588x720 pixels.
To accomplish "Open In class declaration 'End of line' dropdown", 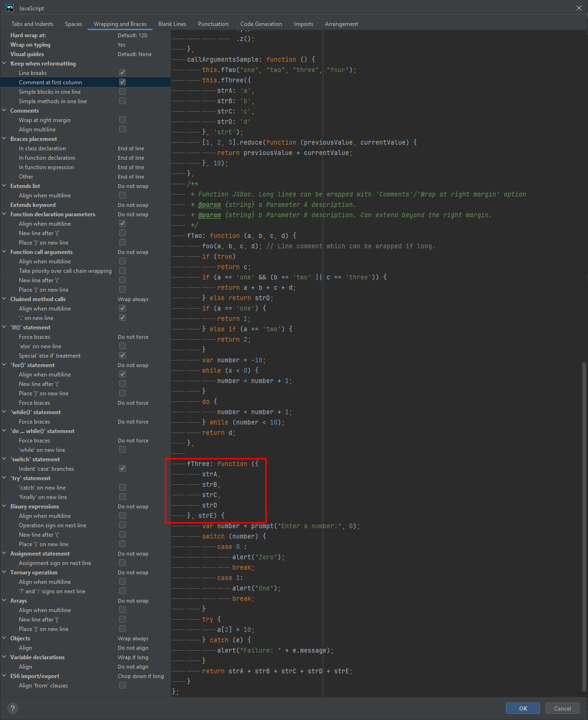I will click(x=131, y=148).
